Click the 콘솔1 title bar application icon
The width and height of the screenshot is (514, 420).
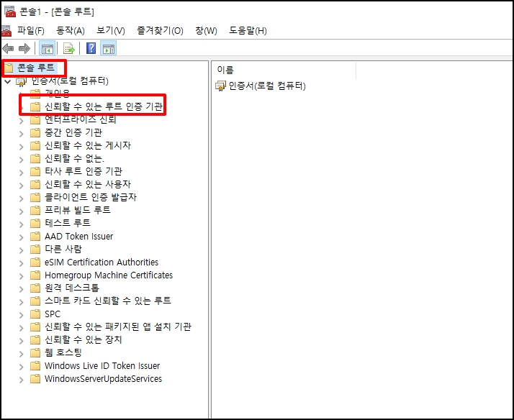point(9,12)
